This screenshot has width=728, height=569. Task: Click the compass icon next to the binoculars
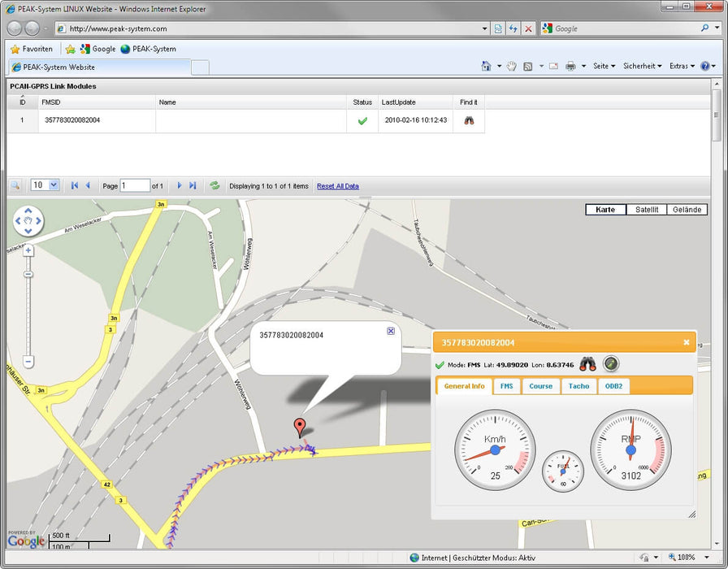pos(612,365)
